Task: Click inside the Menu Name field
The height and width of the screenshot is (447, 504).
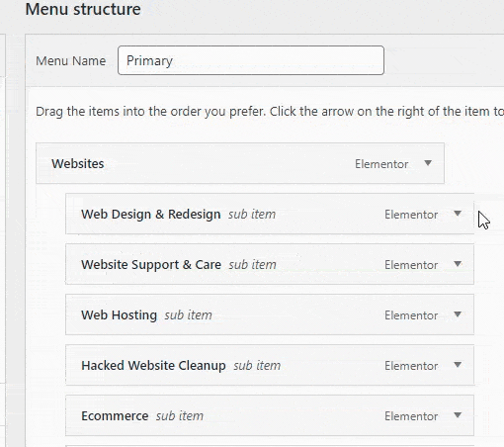Action: point(251,60)
